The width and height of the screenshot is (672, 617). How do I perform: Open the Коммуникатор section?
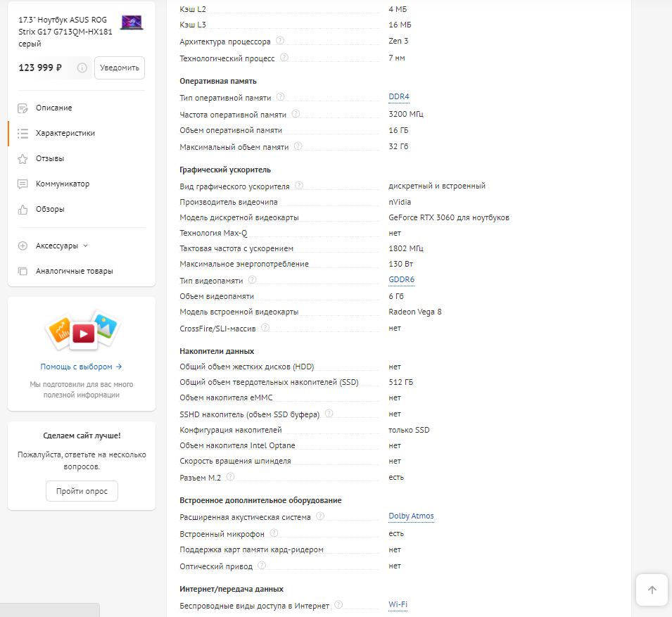tap(63, 184)
